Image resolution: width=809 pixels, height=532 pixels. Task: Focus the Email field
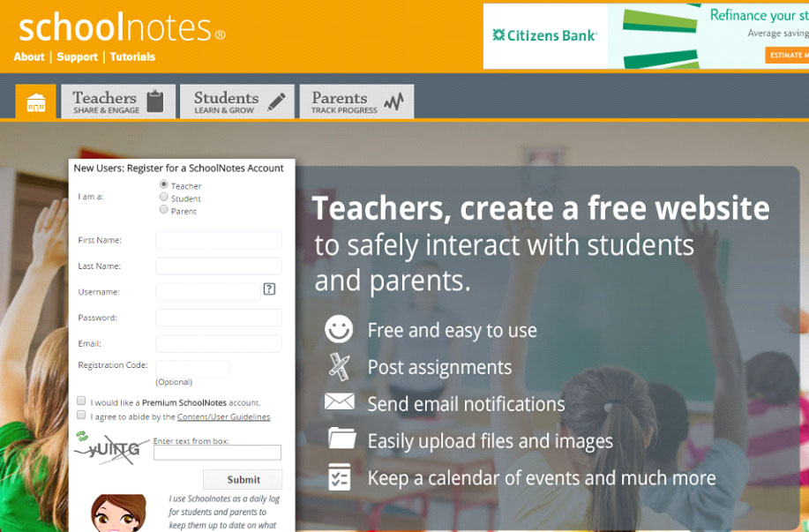(x=219, y=344)
